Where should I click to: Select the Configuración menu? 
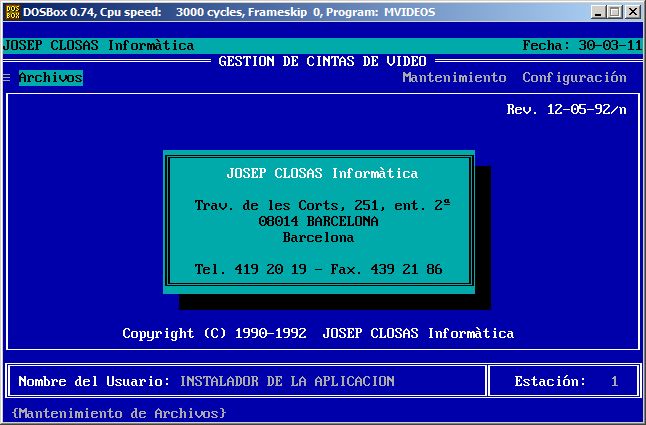[574, 78]
